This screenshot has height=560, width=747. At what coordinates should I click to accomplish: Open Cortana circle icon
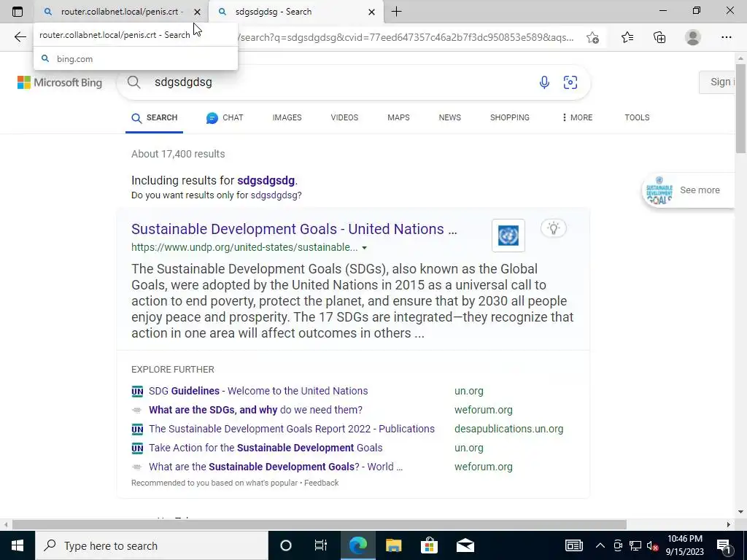286,545
